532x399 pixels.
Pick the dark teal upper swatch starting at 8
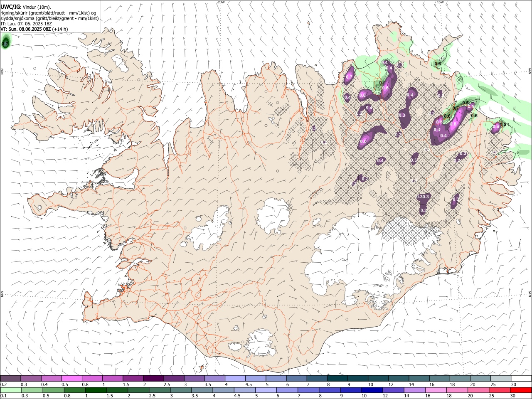(x=337, y=379)
